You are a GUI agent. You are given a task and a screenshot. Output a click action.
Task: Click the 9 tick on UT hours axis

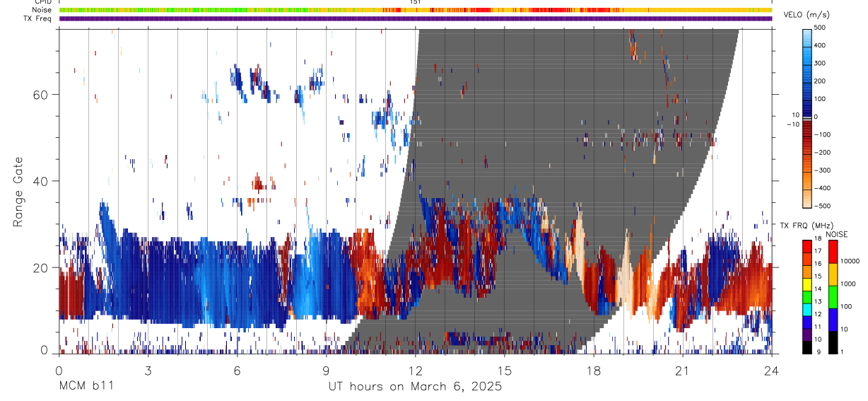tap(326, 371)
